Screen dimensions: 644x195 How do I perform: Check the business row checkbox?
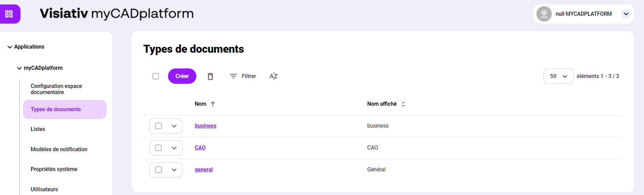[158, 126]
